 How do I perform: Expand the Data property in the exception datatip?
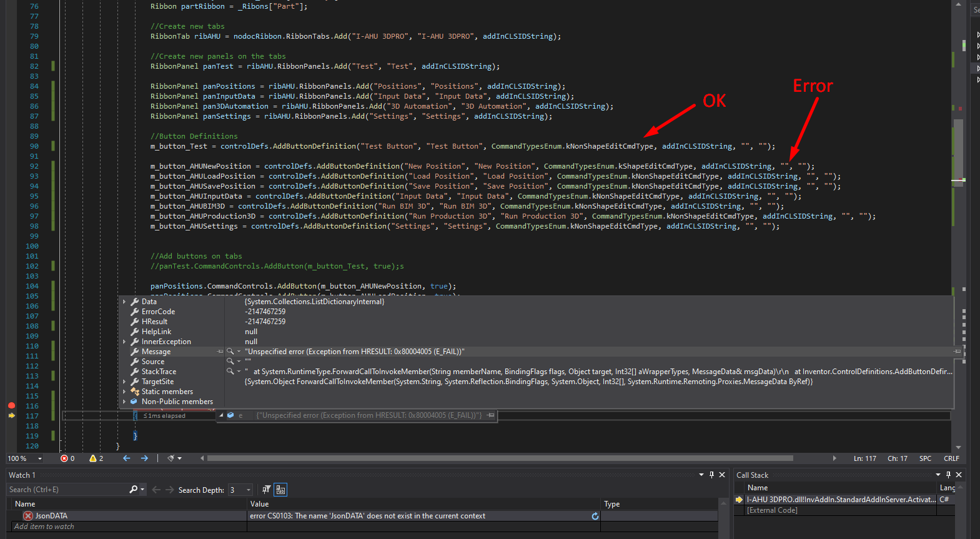pos(124,302)
